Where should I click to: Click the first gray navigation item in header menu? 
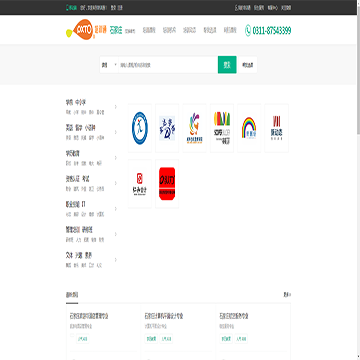(149, 30)
